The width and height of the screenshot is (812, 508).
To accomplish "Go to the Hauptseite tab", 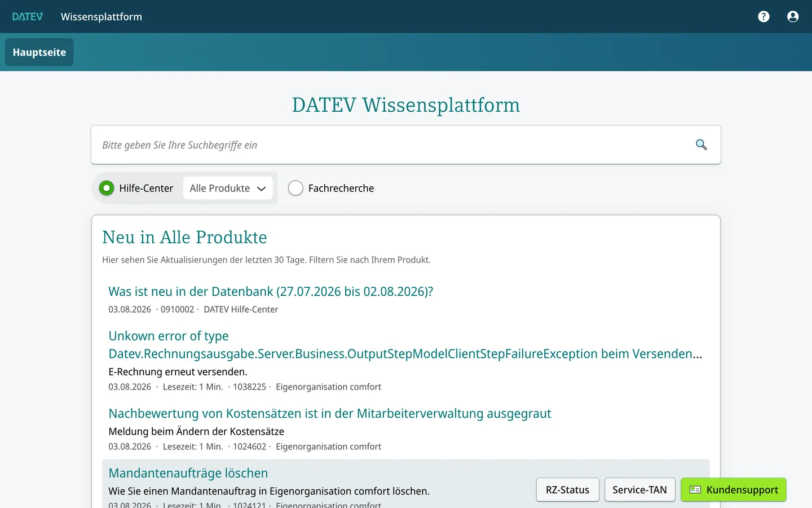I will 39,52.
